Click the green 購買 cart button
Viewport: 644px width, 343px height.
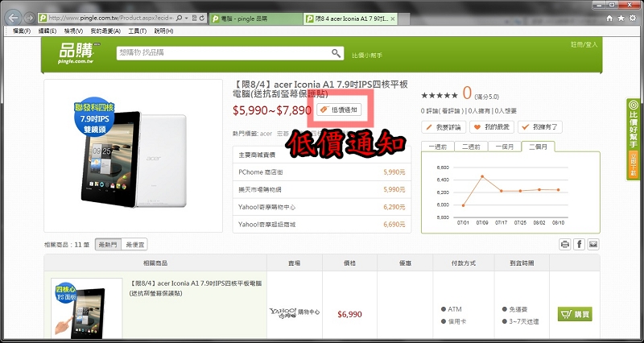point(575,314)
